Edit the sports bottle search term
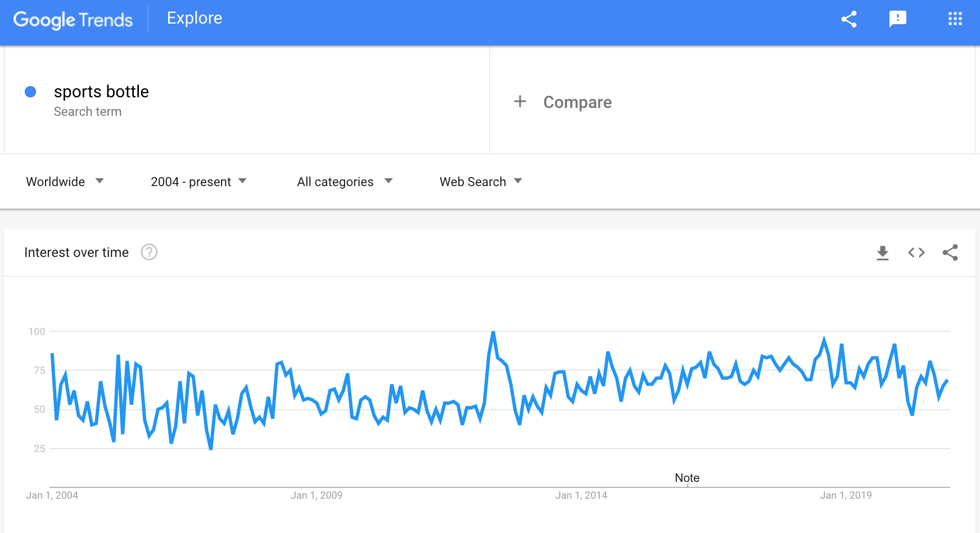 pyautogui.click(x=101, y=92)
